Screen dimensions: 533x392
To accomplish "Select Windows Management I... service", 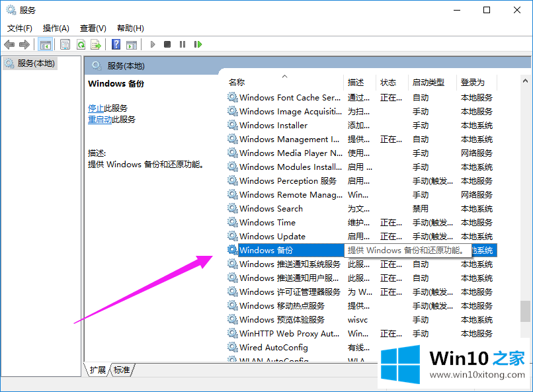I will (x=362, y=139).
